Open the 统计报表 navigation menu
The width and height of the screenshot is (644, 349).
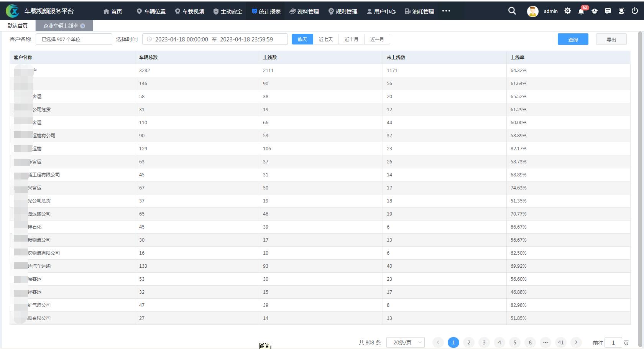click(266, 12)
